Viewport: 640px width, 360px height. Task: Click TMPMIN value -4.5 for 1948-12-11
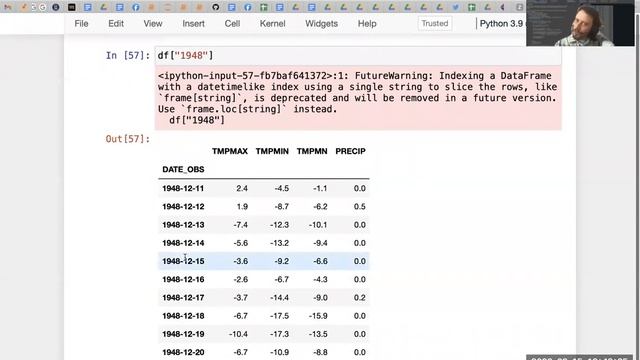(x=282, y=189)
